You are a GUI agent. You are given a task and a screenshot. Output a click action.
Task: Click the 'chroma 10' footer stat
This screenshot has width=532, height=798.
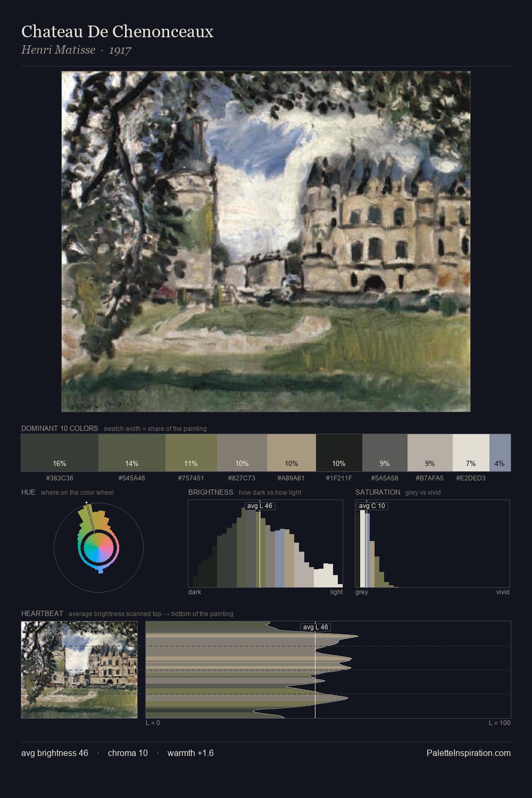128,753
